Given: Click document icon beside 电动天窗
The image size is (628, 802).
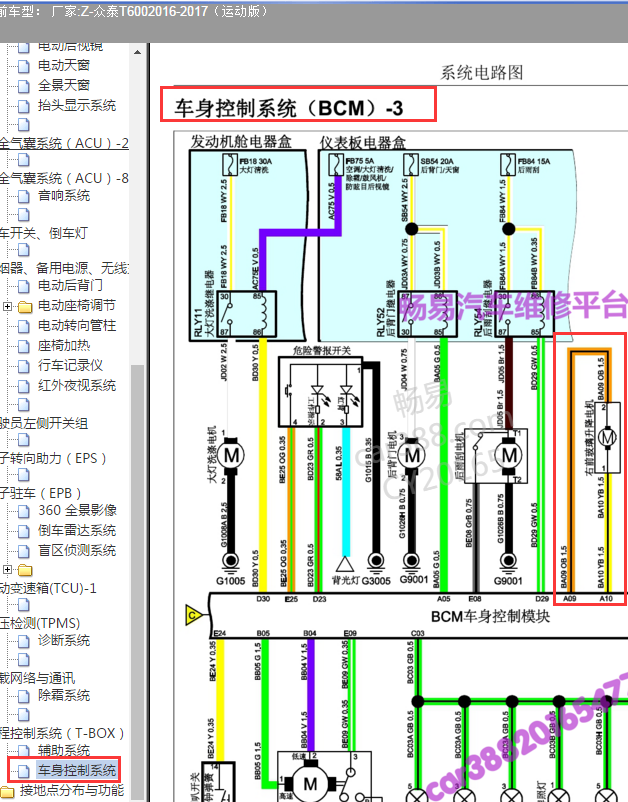Looking at the screenshot, I should (x=24, y=66).
